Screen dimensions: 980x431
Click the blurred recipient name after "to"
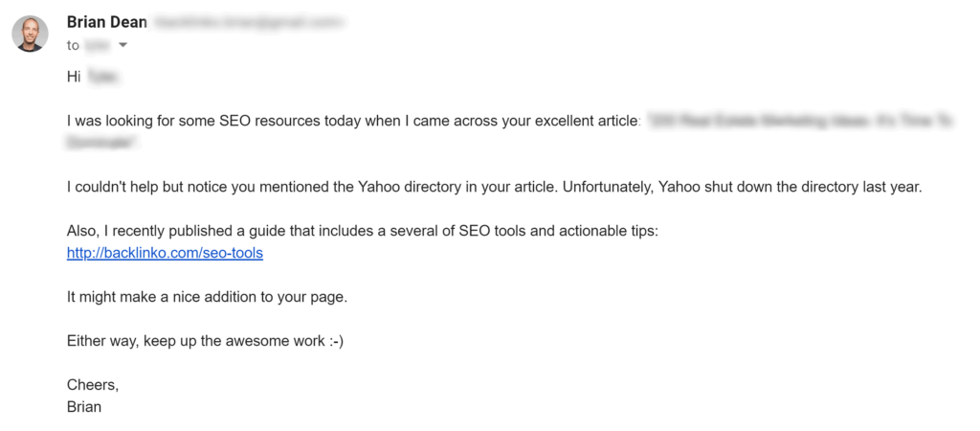tap(97, 45)
